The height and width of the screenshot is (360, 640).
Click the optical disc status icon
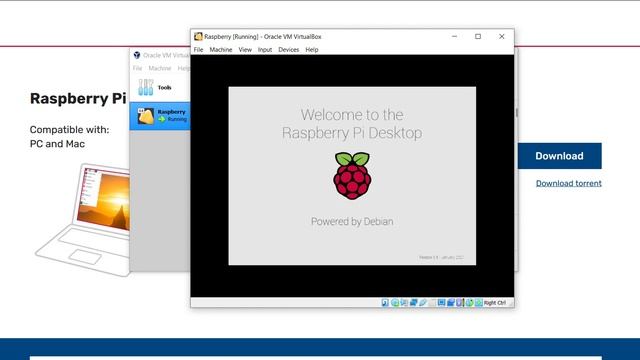tap(395, 302)
